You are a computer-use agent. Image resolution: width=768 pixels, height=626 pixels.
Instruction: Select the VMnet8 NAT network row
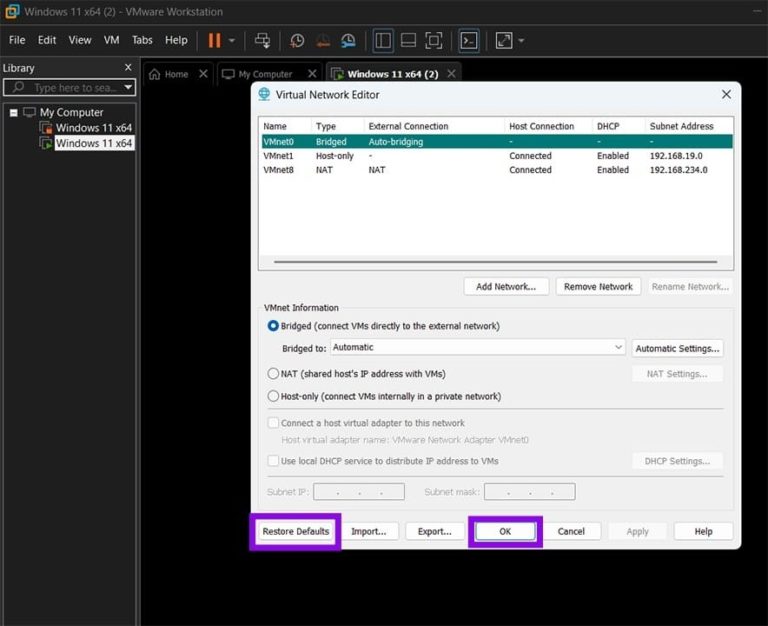coord(497,170)
